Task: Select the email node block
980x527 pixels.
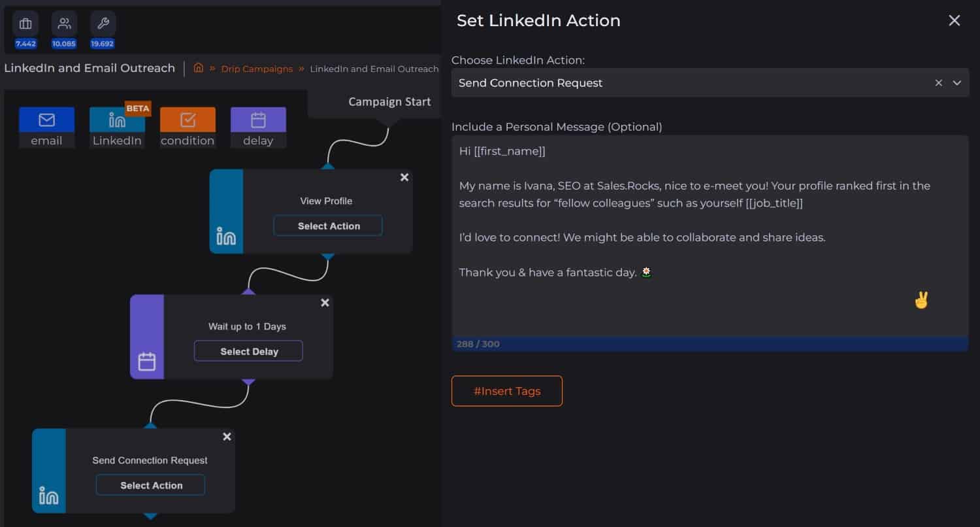Action: [46, 127]
